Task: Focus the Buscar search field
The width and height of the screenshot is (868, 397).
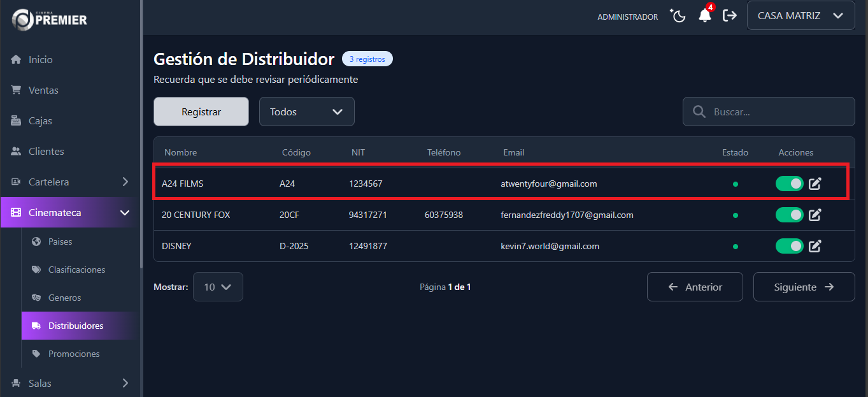Action: [x=778, y=112]
